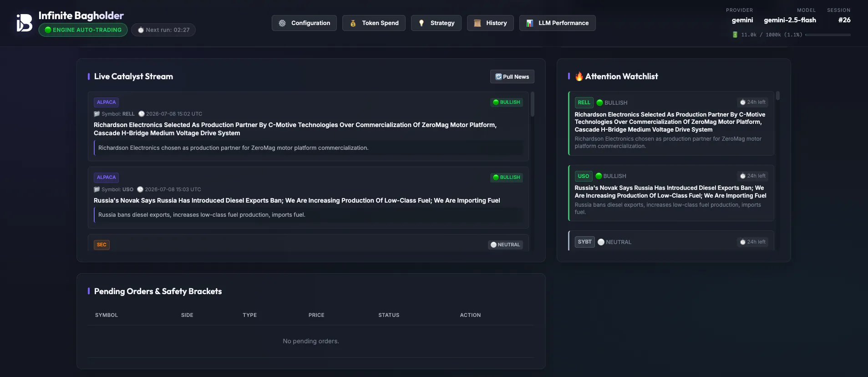Viewport: 868px width, 377px height.
Task: Click the ALPACA source tag on the Russia news
Action: click(106, 178)
